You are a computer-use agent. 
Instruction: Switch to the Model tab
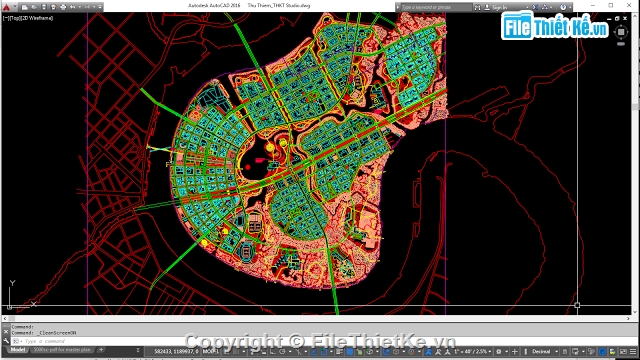17,350
